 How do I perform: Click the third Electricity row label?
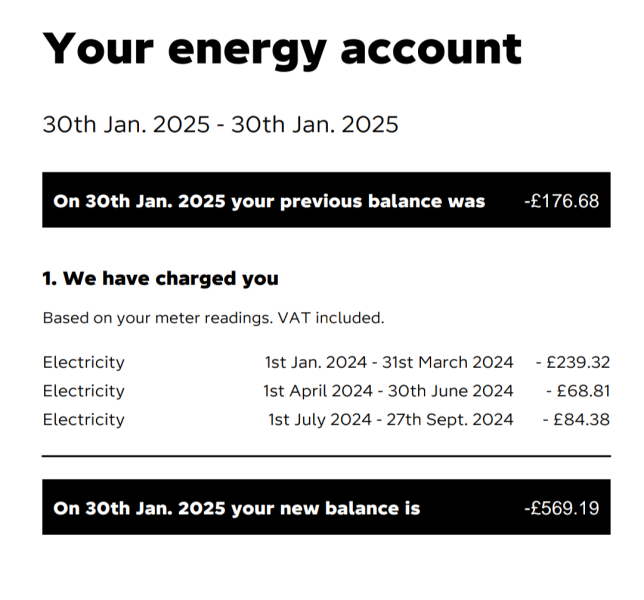coord(84,420)
